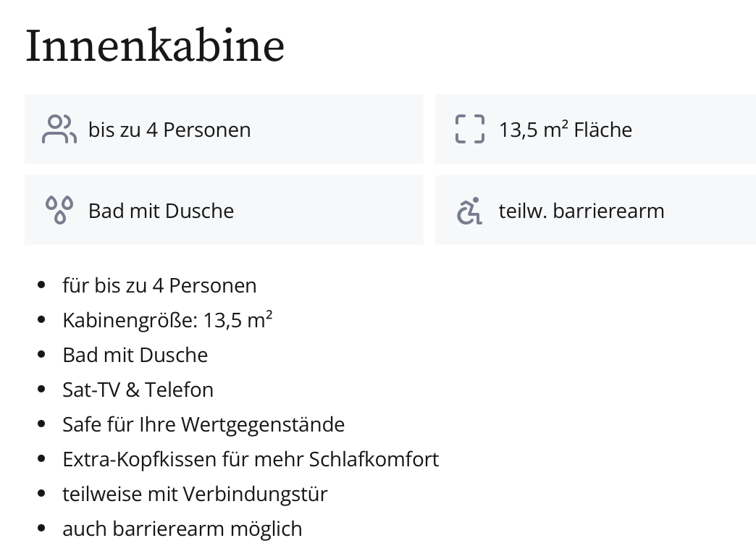Click the wheelchair accessibility icon
This screenshot has height=559, width=756.
point(469,211)
